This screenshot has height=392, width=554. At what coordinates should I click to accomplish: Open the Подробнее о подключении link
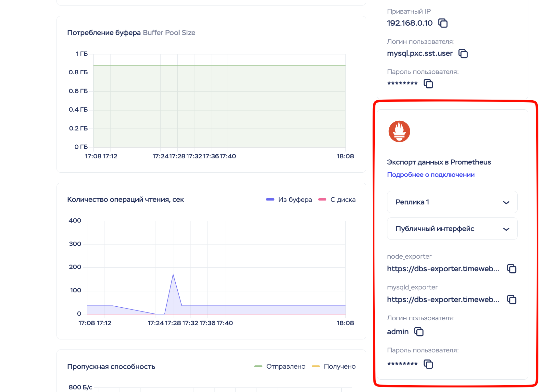431,175
